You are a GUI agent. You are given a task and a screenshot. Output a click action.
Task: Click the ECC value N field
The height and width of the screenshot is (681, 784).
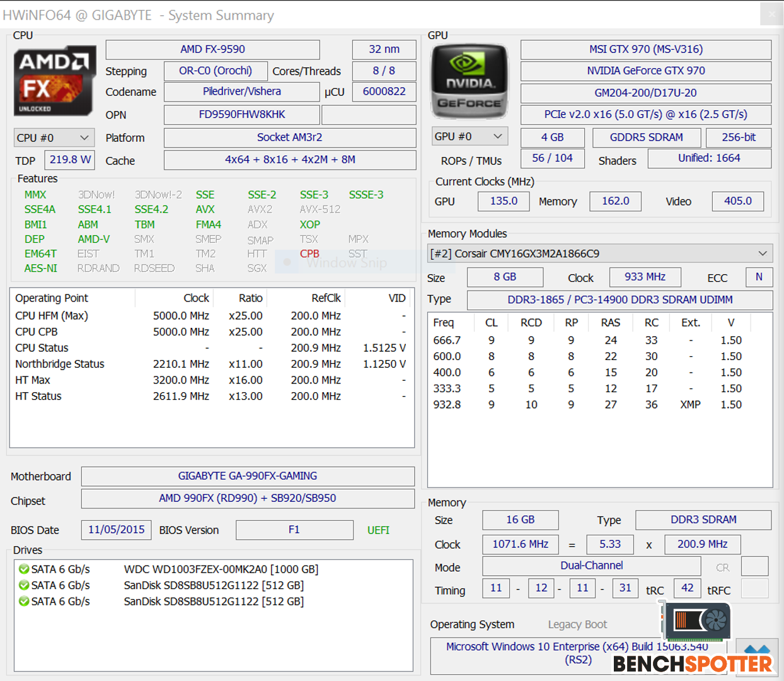tap(759, 277)
